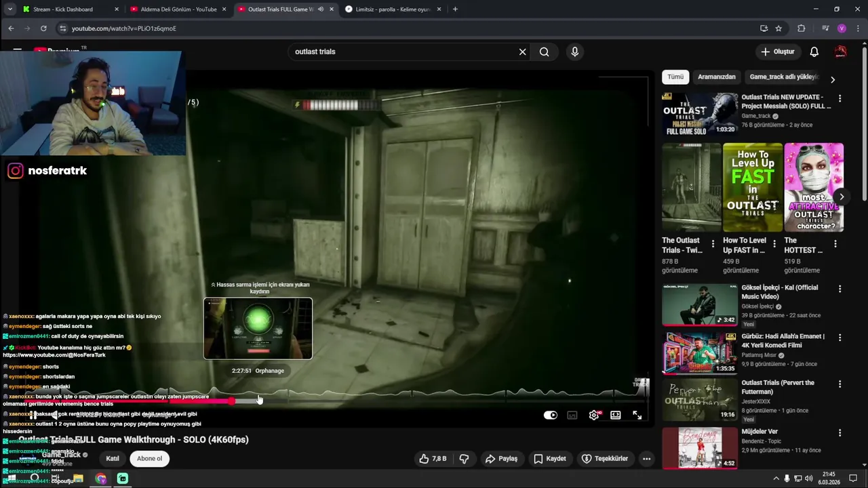Click the progress bar scrubber handle
This screenshot has width=868, height=488.
click(231, 401)
